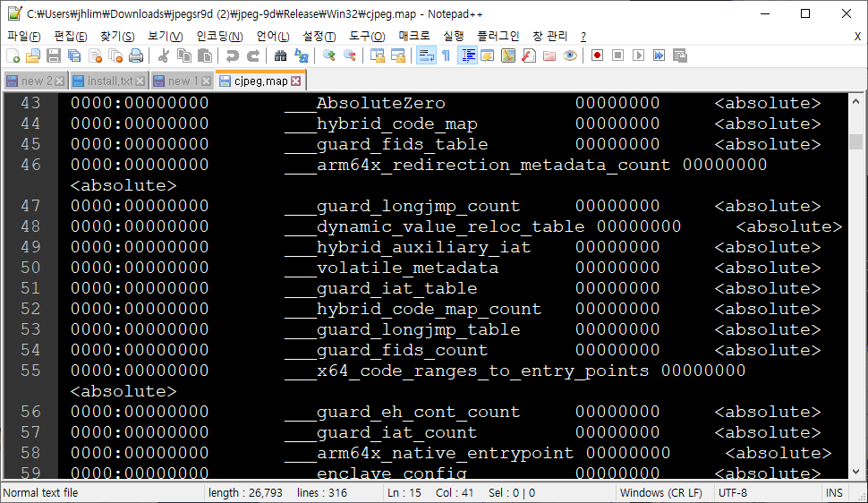This screenshot has height=503, width=868.
Task: Open the 언어(L) menu
Action: (x=273, y=36)
